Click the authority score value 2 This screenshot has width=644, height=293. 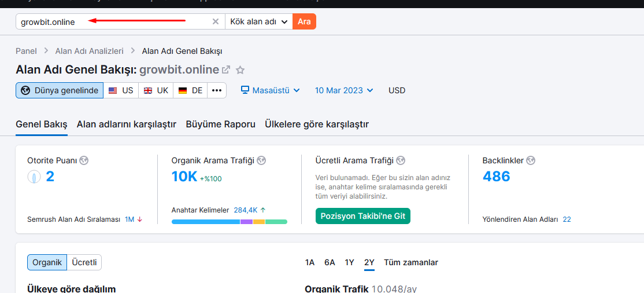coord(50,177)
